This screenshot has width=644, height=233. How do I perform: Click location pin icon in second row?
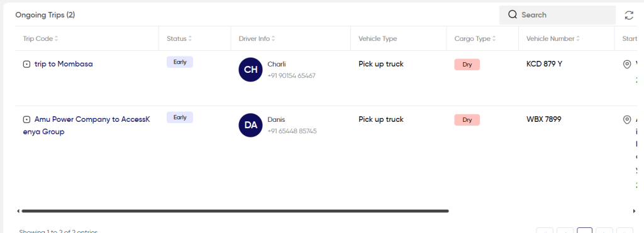coord(627,120)
